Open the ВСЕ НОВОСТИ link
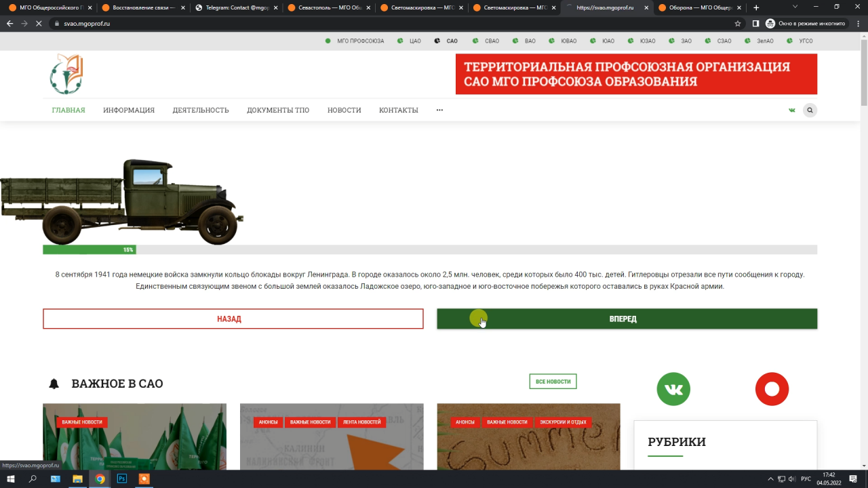868x488 pixels. pos(553,382)
